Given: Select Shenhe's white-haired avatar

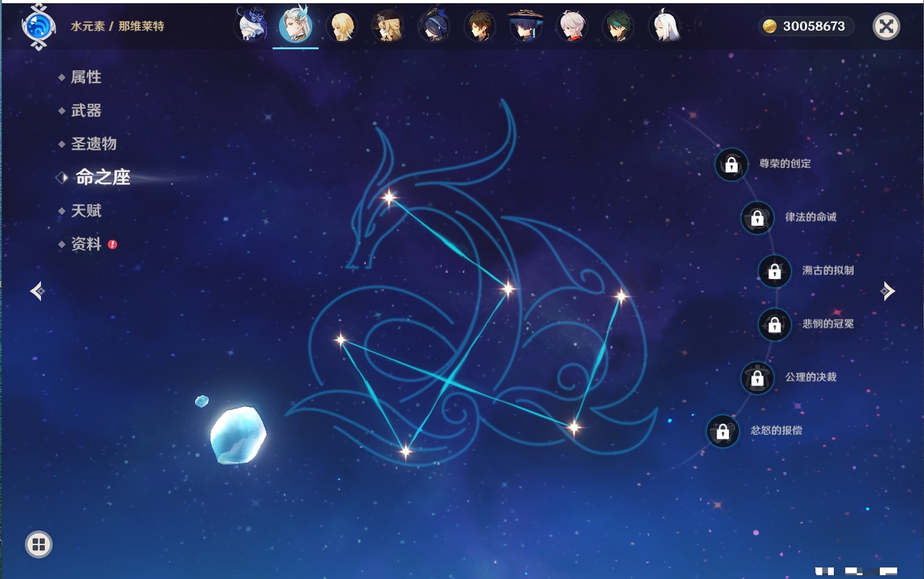Looking at the screenshot, I should click(x=665, y=26).
